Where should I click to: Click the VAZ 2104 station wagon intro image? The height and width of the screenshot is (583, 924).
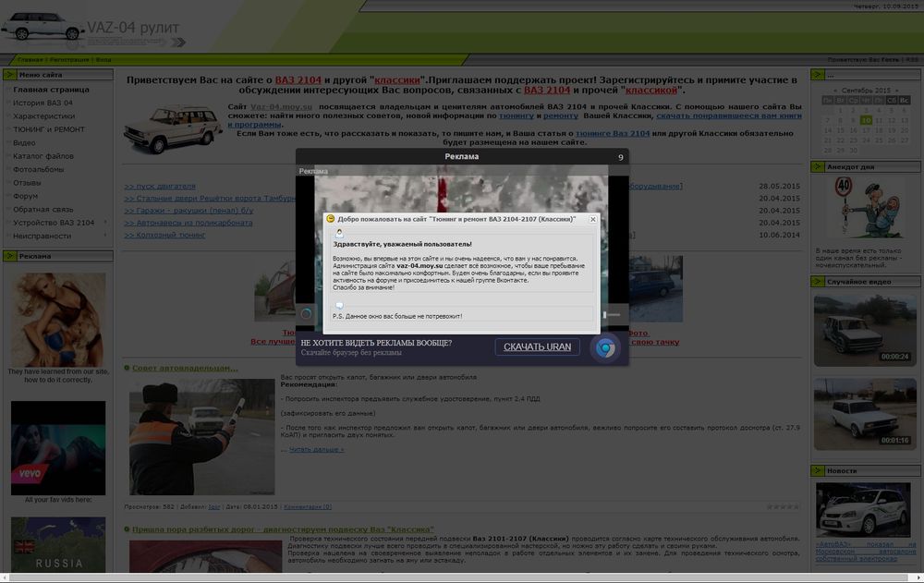173,128
